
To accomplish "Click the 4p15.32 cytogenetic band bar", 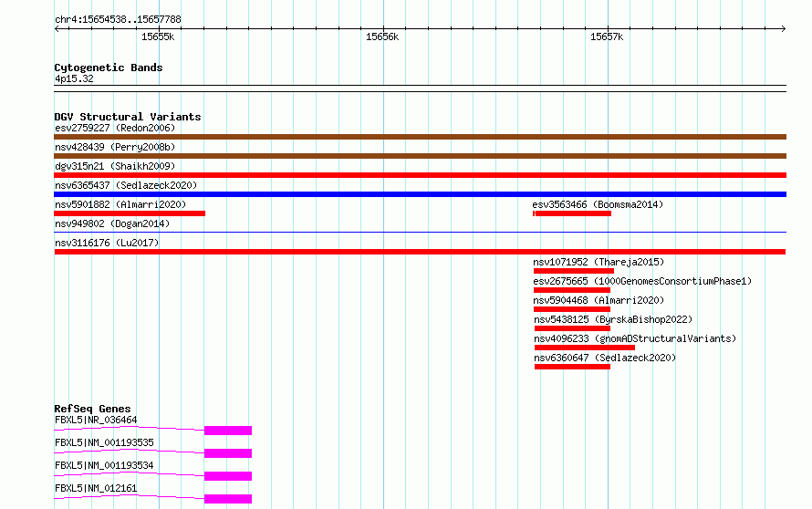I will click(420, 88).
